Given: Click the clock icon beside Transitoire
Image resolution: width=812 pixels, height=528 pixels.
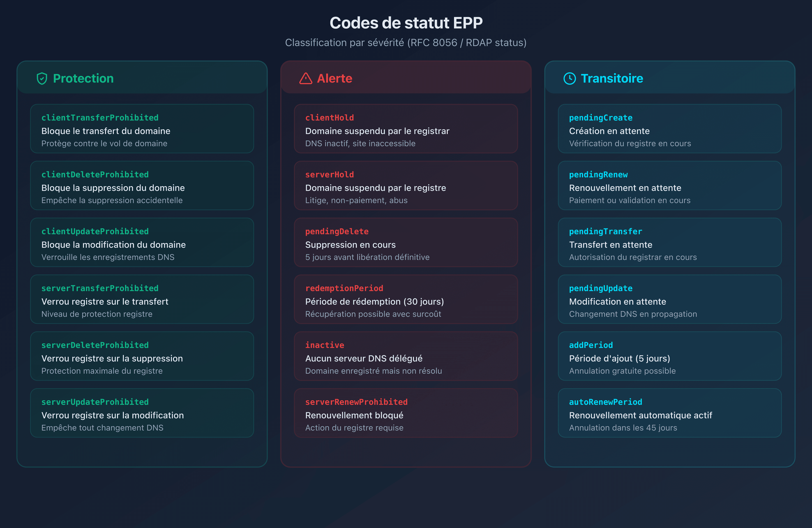Looking at the screenshot, I should (x=570, y=79).
